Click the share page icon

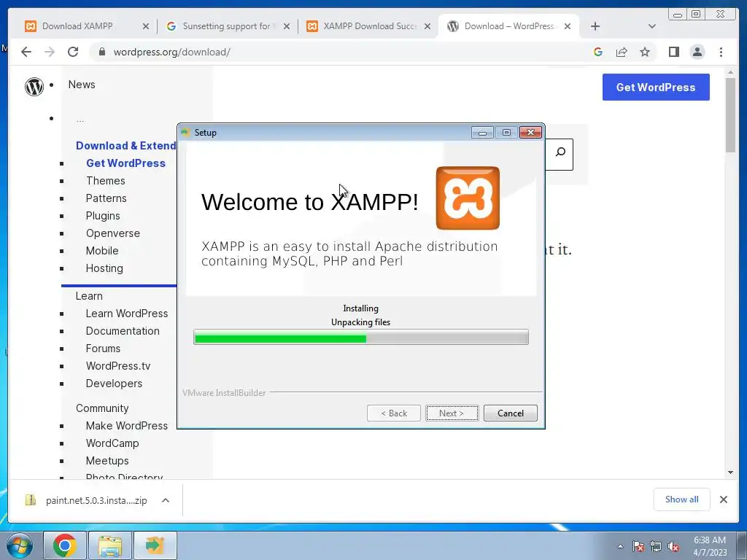622,52
